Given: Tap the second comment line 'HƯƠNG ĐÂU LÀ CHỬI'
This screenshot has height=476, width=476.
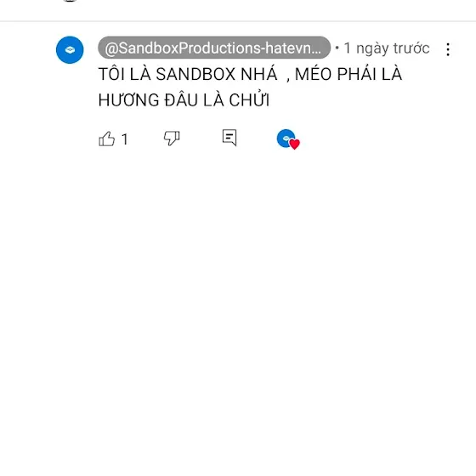Looking at the screenshot, I should click(184, 100).
